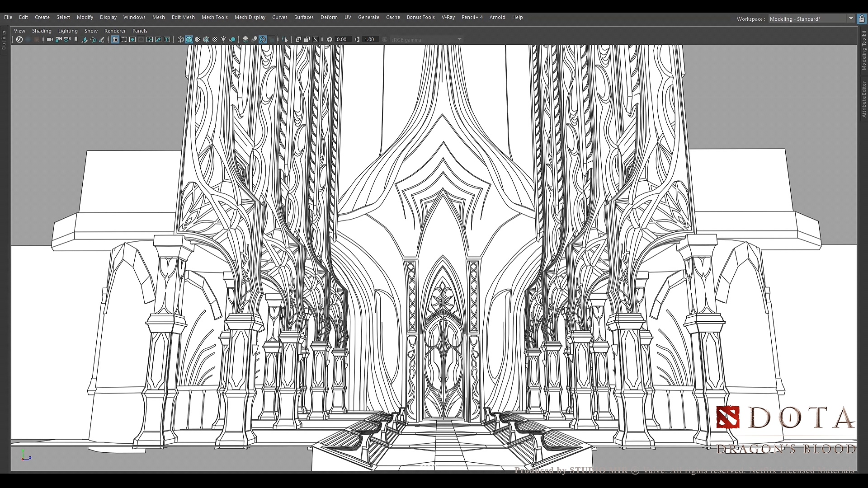Viewport: 868px width, 488px height.
Task: Open the File menu
Action: 8,17
